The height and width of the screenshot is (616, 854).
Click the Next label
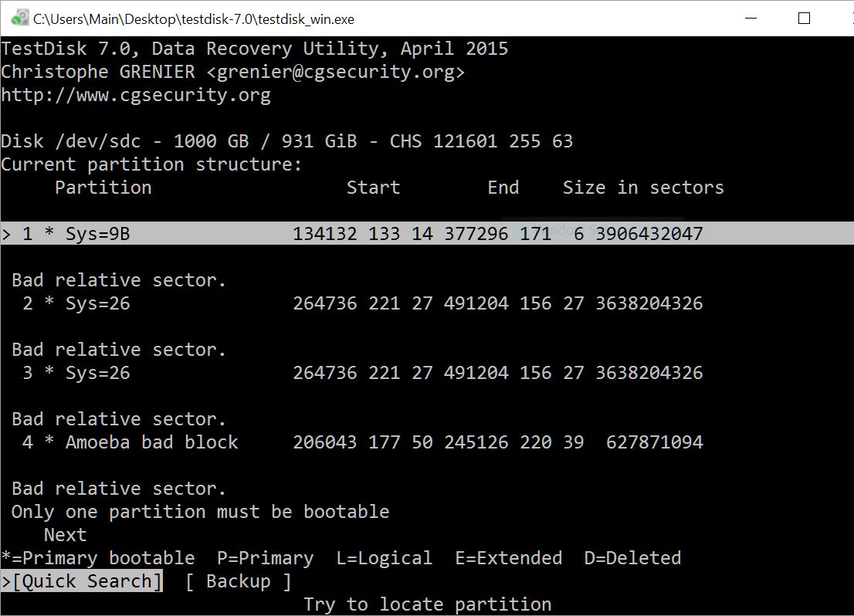(x=66, y=535)
